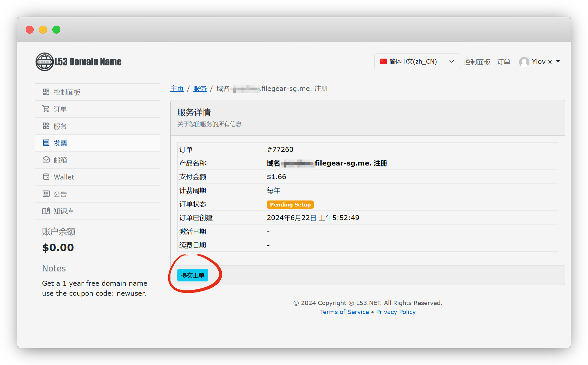Go to 主页 breadcrumb link
588x365 pixels.
pos(177,89)
